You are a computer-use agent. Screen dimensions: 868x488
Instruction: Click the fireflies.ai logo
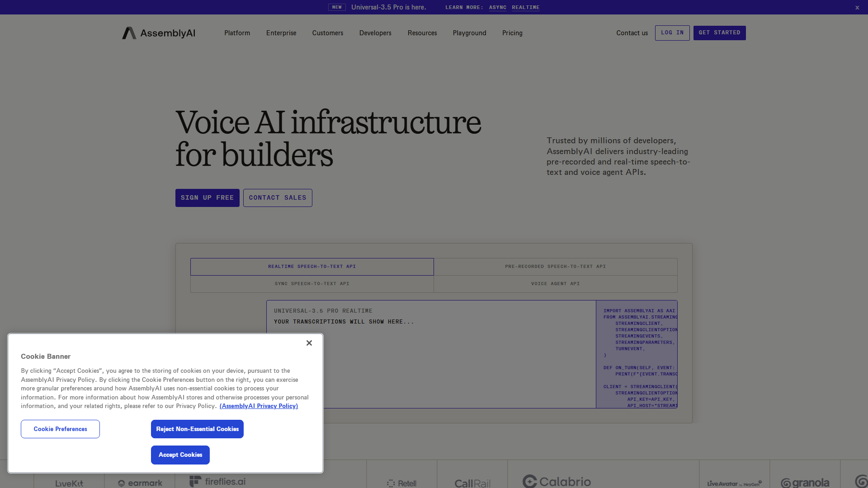[217, 481]
